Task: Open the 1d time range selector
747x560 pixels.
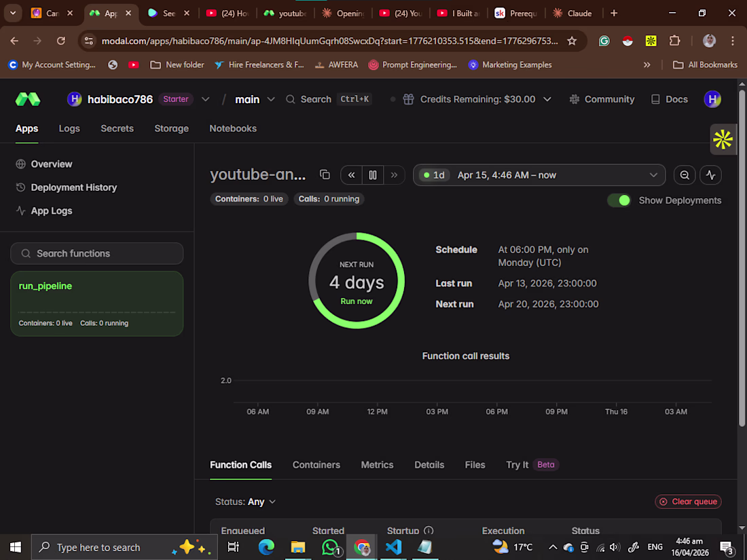Action: (539, 174)
